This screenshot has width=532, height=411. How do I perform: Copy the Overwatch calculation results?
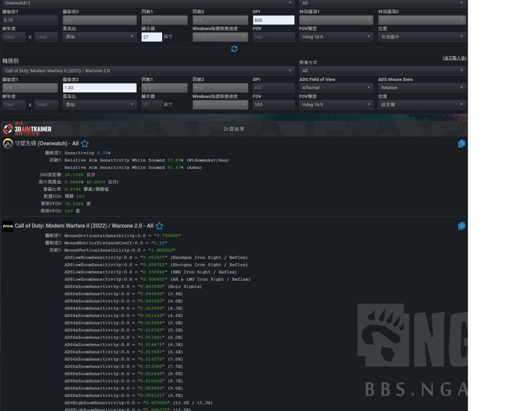coord(461,144)
